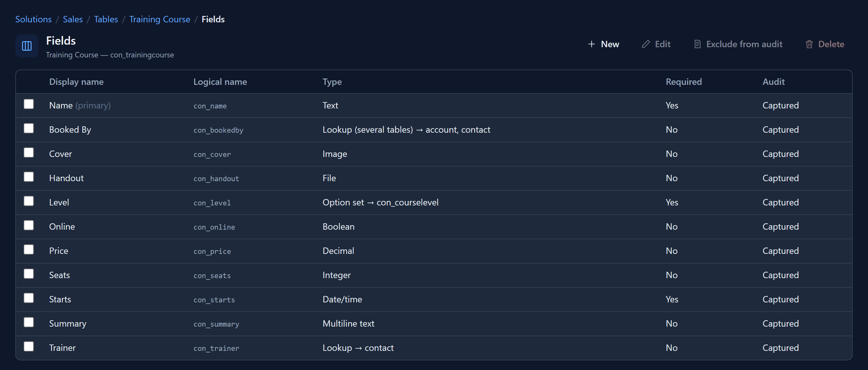Click the 'Date/time' type cell

[342, 299]
